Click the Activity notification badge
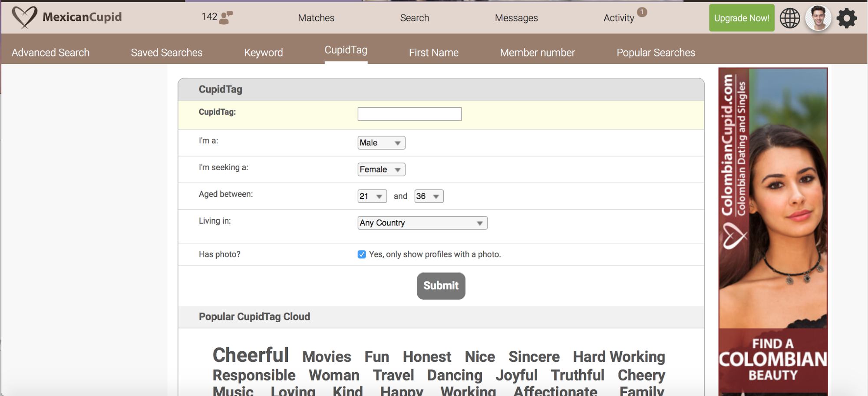This screenshot has width=868, height=396. click(x=642, y=12)
